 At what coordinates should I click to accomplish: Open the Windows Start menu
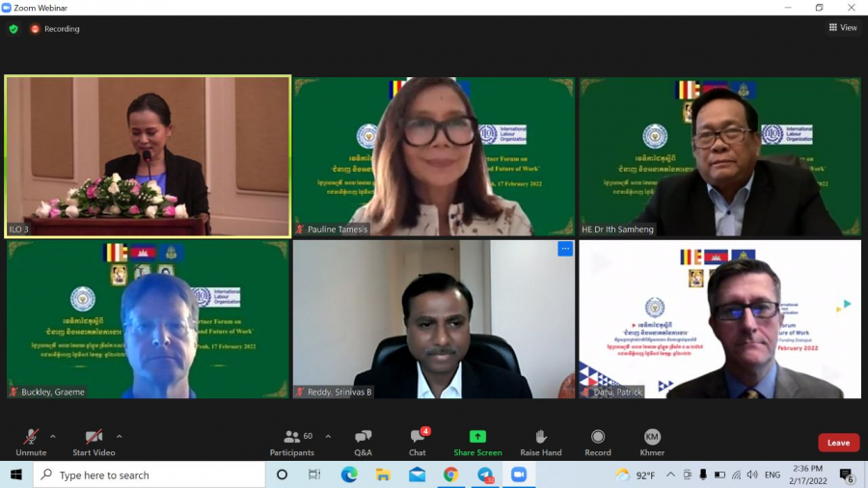[x=16, y=474]
